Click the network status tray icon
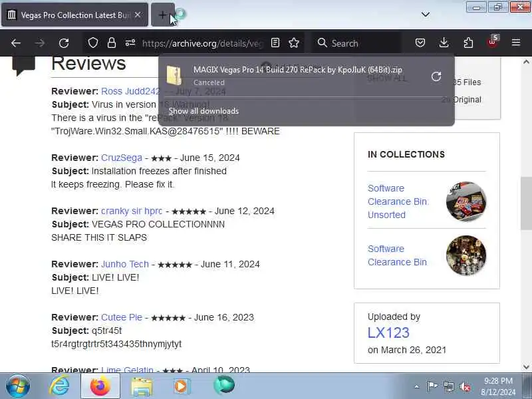The height and width of the screenshot is (399, 532). click(448, 386)
